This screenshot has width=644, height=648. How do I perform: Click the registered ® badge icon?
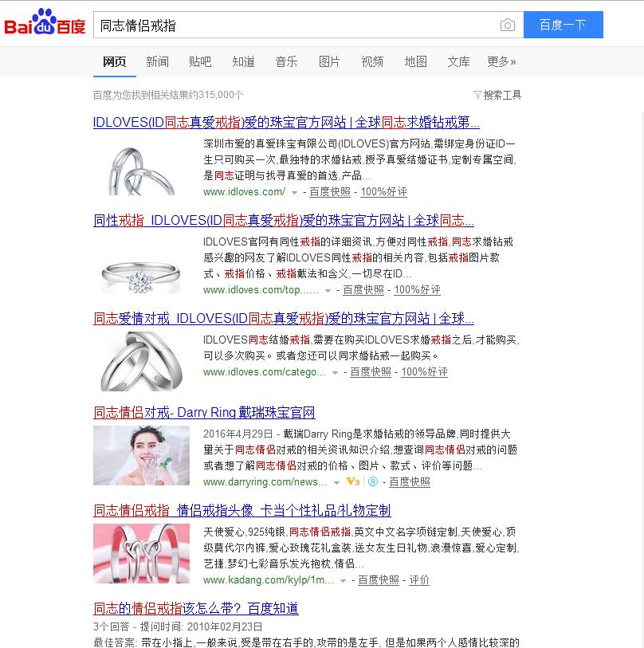coord(372,481)
